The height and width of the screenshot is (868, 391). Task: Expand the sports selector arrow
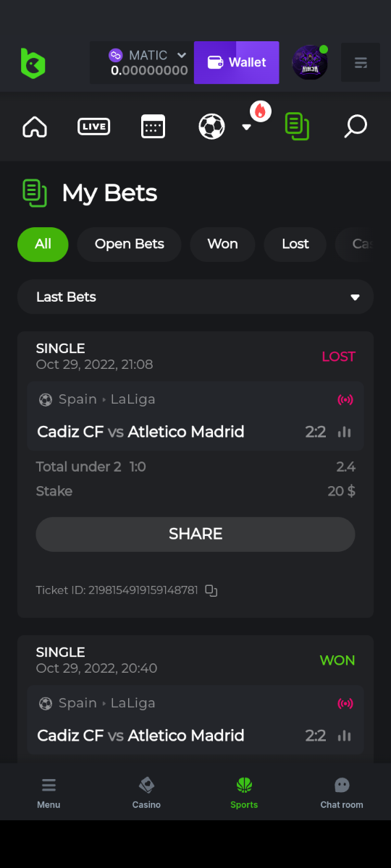pyautogui.click(x=246, y=127)
